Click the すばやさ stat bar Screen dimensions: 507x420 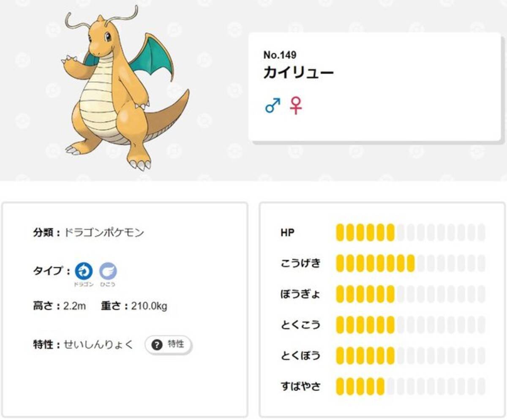click(x=410, y=386)
